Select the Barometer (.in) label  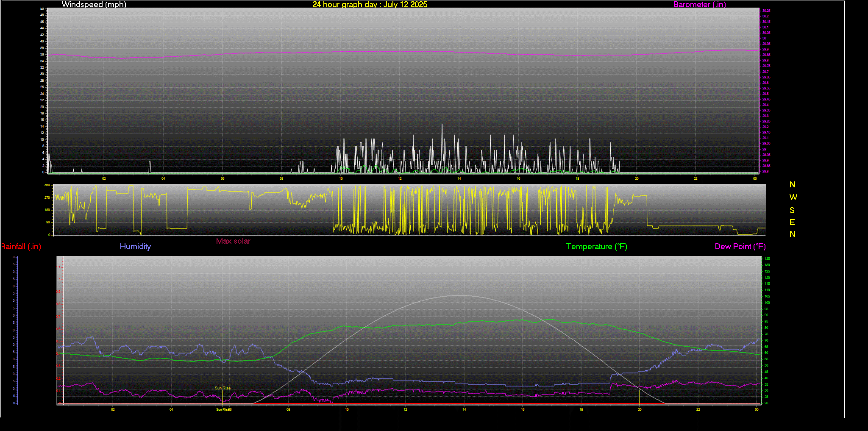tap(699, 4)
